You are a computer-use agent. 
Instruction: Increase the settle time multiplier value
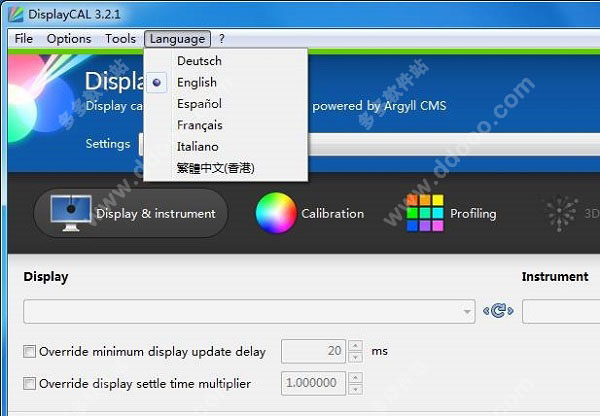(x=355, y=378)
